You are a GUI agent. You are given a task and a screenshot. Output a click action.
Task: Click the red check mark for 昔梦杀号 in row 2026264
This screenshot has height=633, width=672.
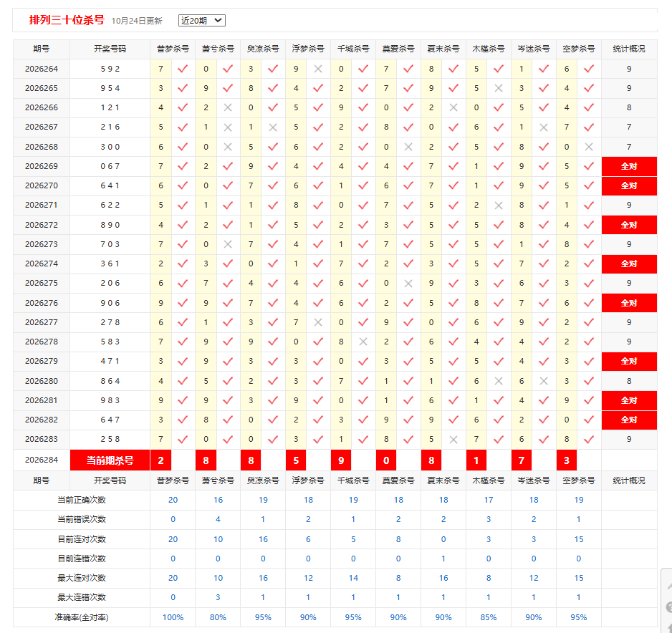pos(183,69)
